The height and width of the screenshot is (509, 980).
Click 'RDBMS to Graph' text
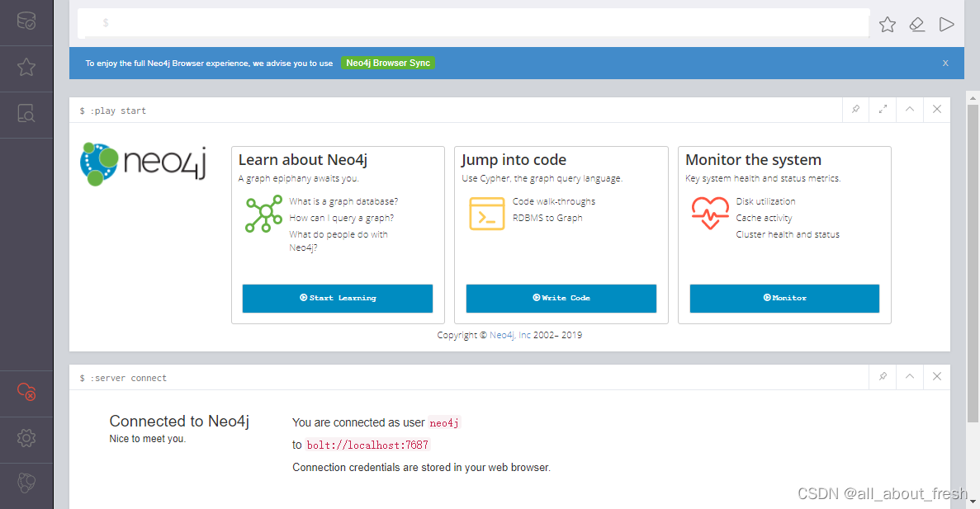(x=547, y=217)
